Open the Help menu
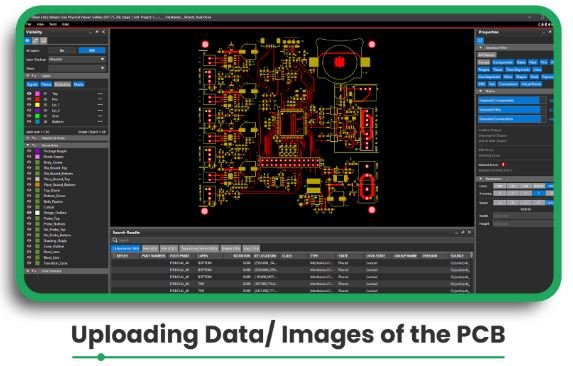The width and height of the screenshot is (573, 366). [x=65, y=24]
